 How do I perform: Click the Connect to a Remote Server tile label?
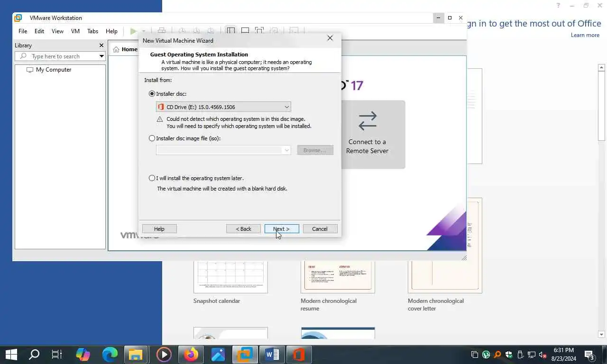coord(367,146)
